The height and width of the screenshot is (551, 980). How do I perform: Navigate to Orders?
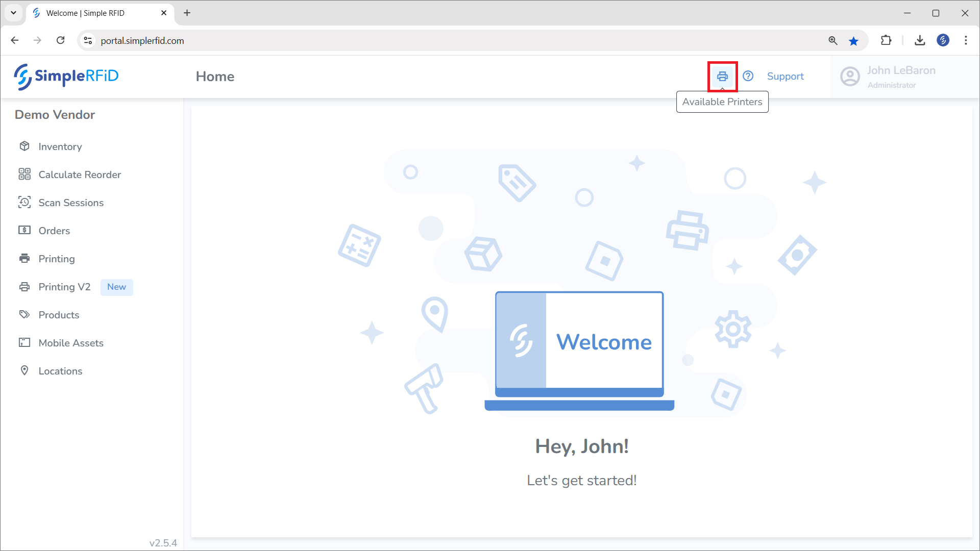click(x=54, y=231)
